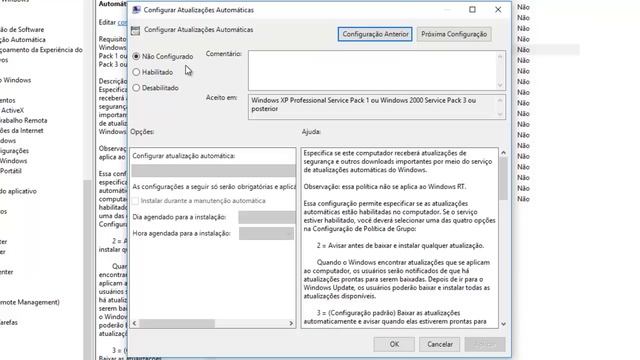Screen dimensions: 640x360
Task: Click up arrow of Aceito em scrollbar
Action: [x=500, y=100]
